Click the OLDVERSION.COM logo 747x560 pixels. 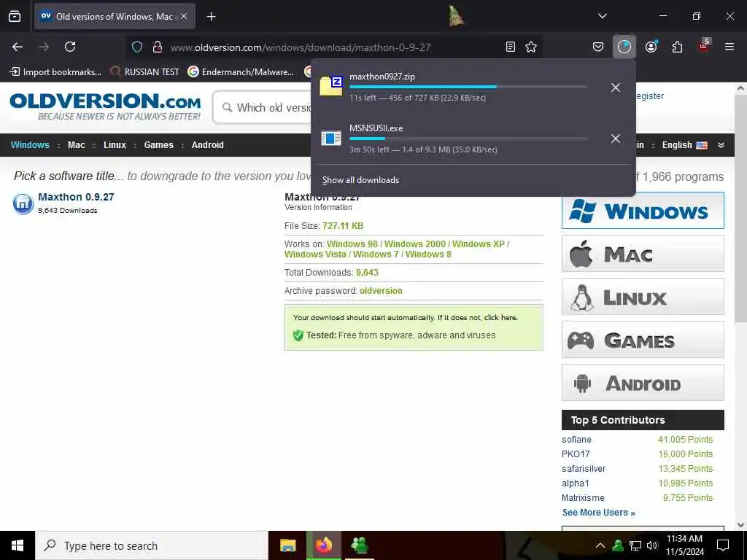click(105, 106)
